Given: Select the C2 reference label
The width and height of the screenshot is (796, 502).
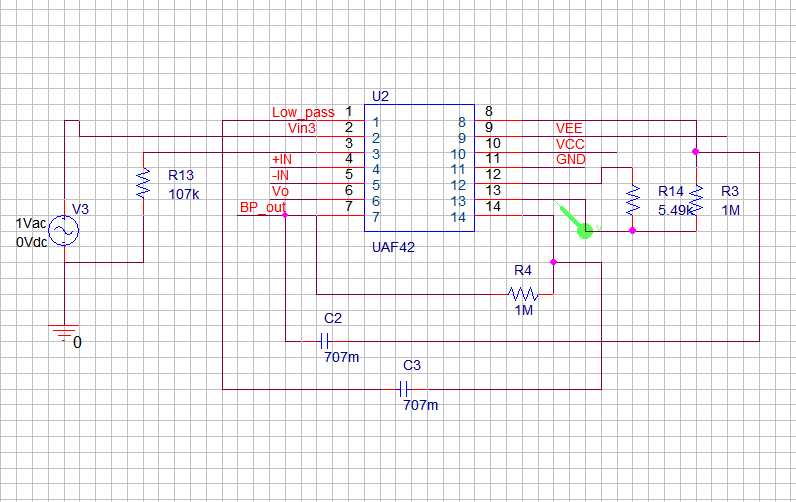Looking at the screenshot, I should click(x=333, y=318).
